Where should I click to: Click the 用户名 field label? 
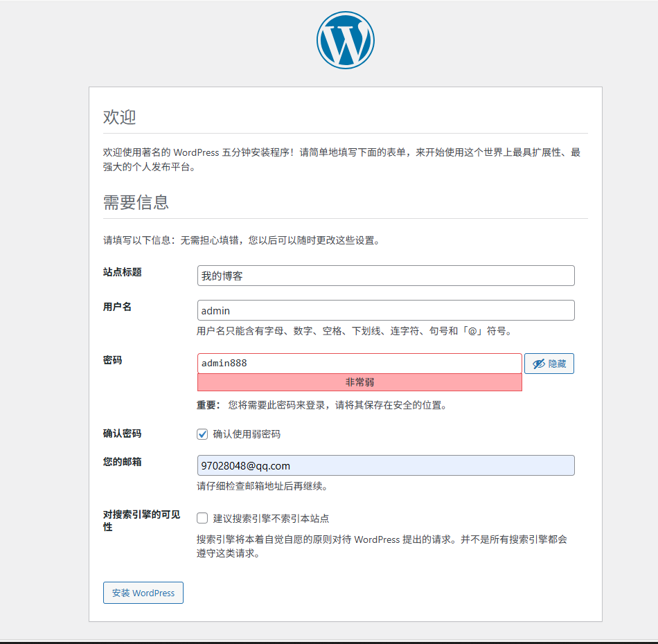point(118,307)
